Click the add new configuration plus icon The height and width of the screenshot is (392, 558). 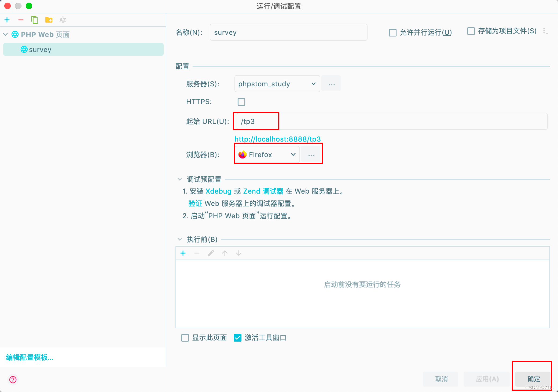(x=7, y=20)
